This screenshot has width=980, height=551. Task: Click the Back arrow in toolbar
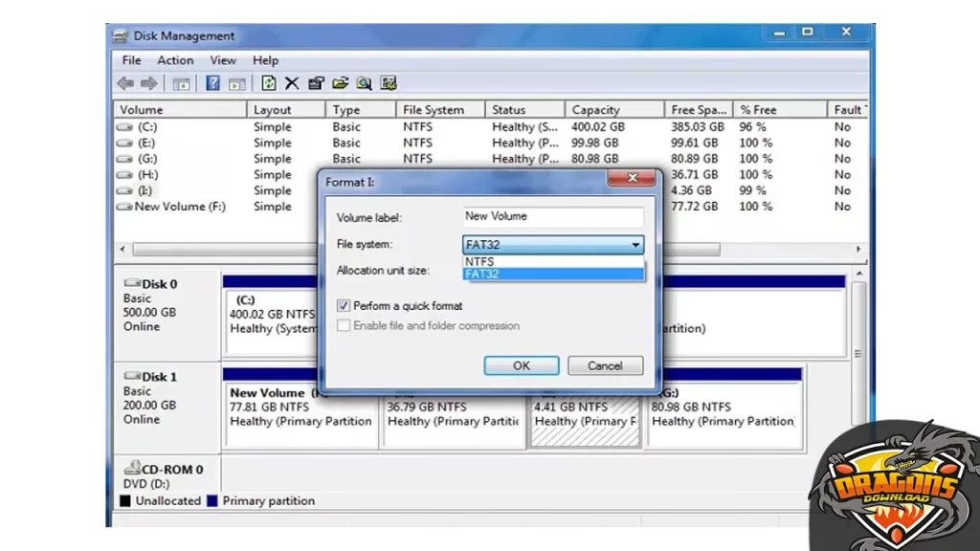pyautogui.click(x=125, y=84)
